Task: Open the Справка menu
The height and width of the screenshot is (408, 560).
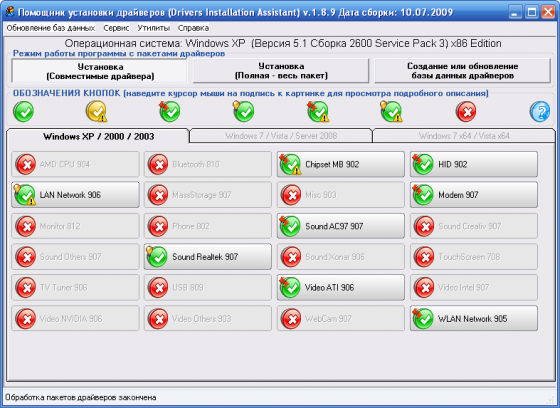Action: point(193,28)
